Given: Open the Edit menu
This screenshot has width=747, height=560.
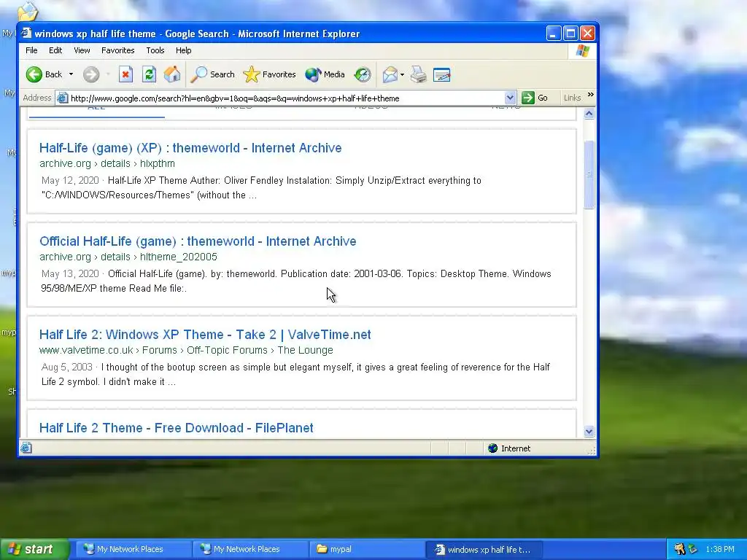Looking at the screenshot, I should coord(55,50).
